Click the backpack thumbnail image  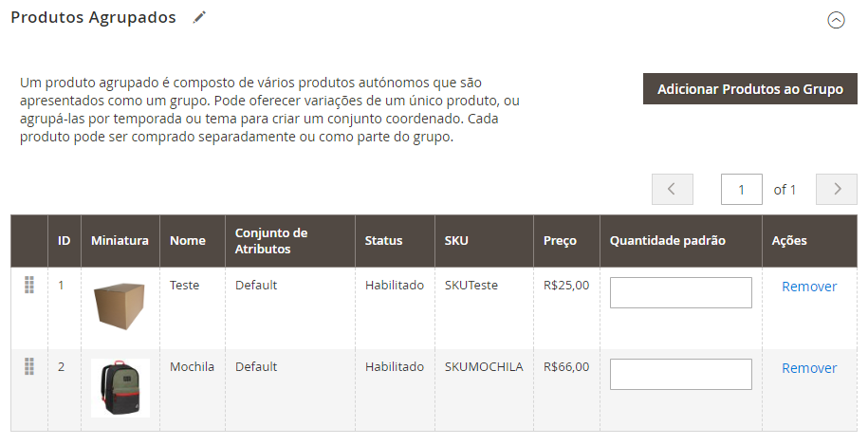120,388
